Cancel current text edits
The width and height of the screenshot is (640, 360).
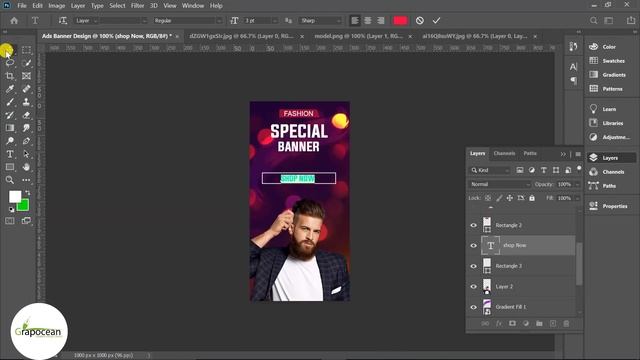[x=420, y=20]
